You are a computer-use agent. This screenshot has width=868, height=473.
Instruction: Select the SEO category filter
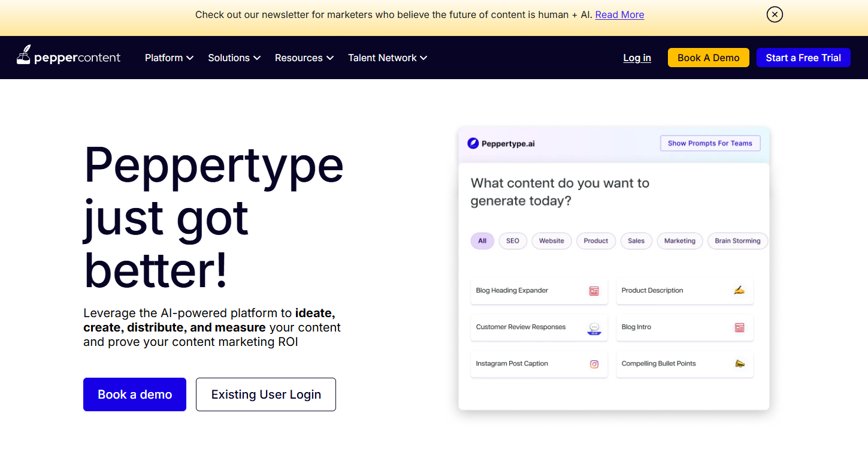pos(512,241)
